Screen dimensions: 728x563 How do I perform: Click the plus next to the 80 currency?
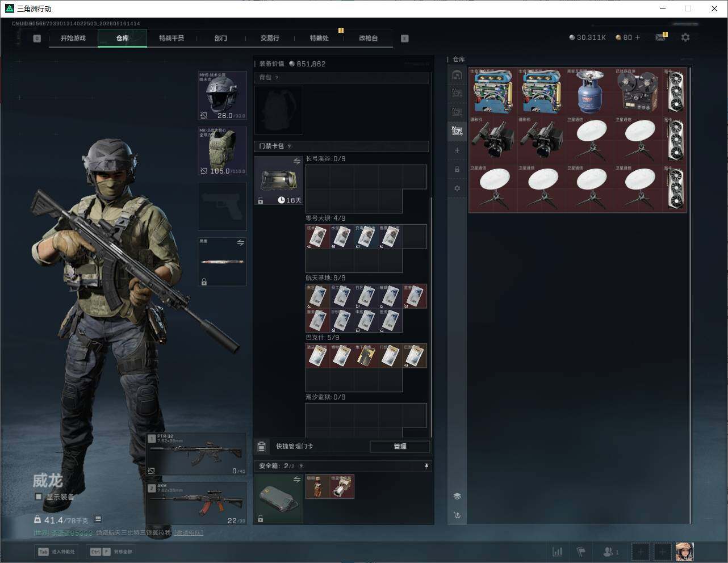(x=638, y=37)
